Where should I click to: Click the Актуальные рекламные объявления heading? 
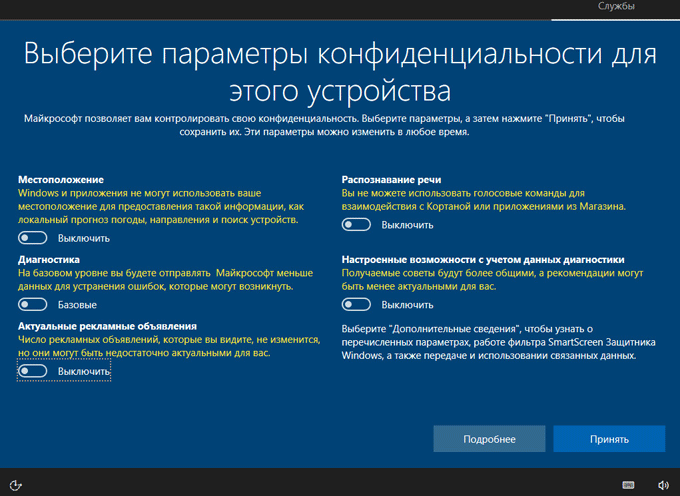click(107, 326)
